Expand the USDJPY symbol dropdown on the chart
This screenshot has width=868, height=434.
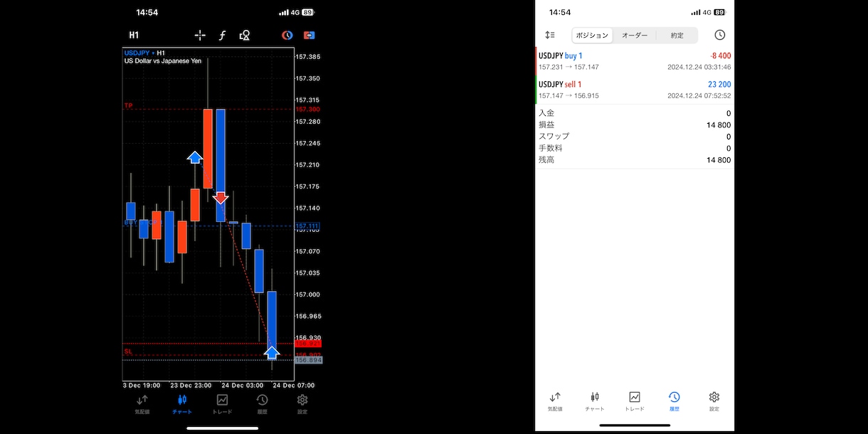pos(139,53)
